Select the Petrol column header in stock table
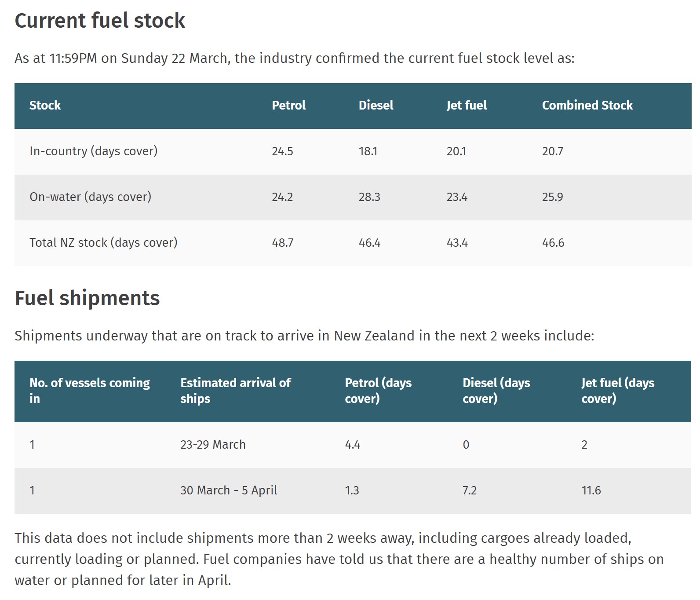The image size is (700, 600). click(x=288, y=106)
